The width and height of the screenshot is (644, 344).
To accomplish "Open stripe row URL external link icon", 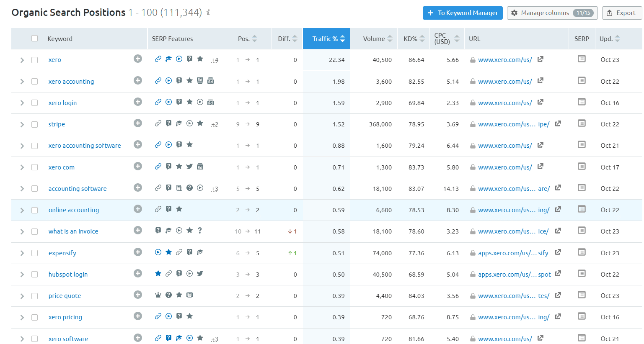I will point(558,123).
